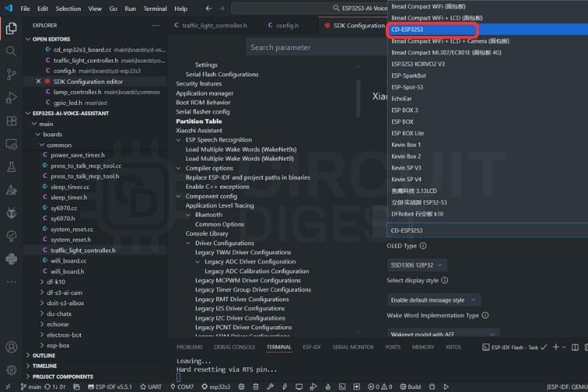The image size is (588, 392).
Task: Add a new terminal with plus button
Action: pyautogui.click(x=556, y=347)
